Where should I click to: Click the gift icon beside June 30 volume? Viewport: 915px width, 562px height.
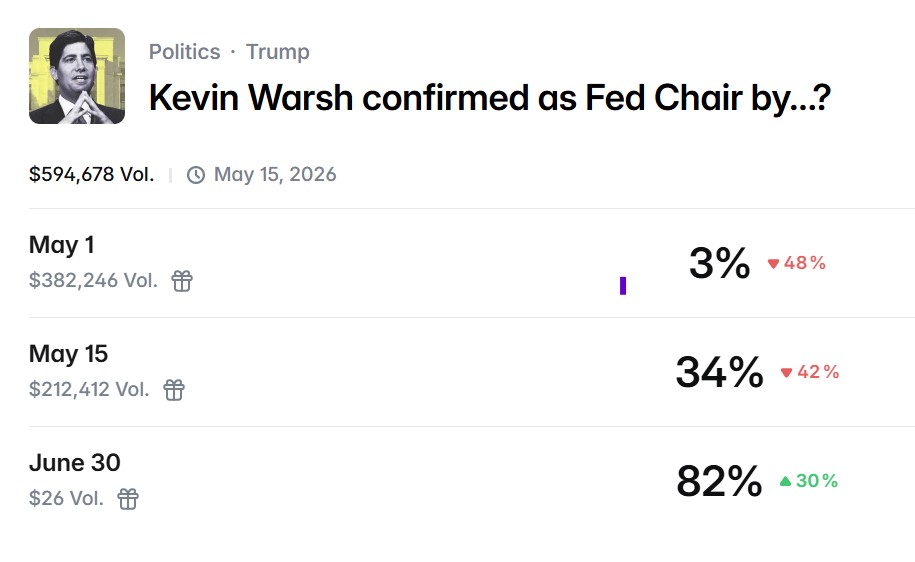(128, 498)
